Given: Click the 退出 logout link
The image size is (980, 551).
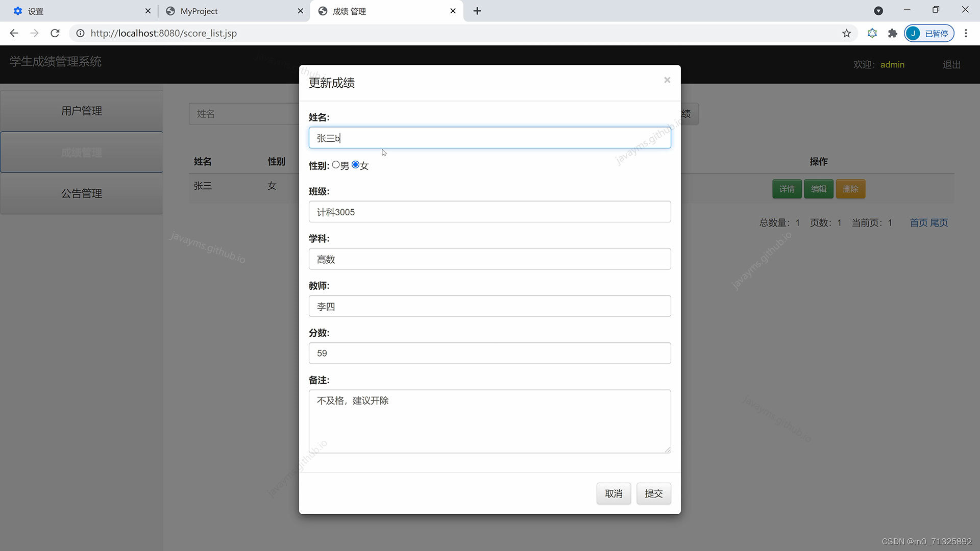Looking at the screenshot, I should pos(951,65).
